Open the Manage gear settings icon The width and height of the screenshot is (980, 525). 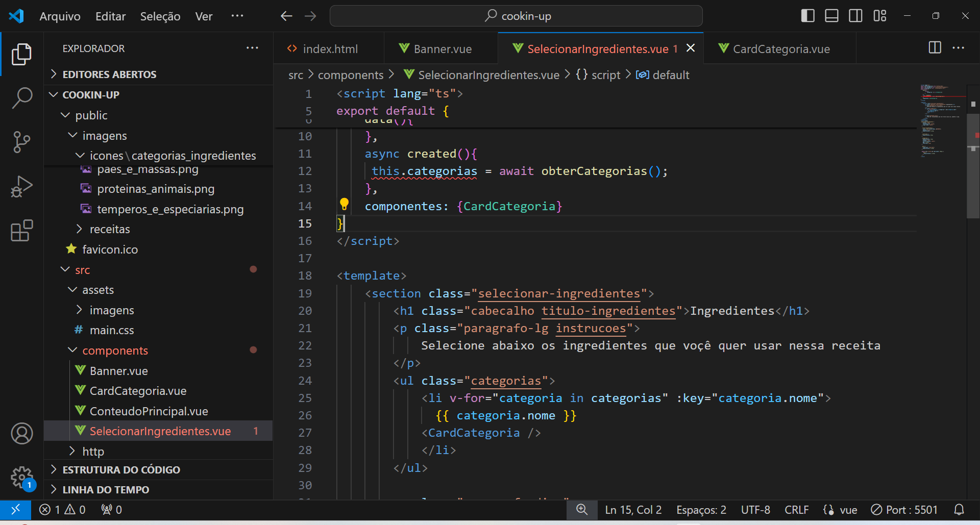pyautogui.click(x=21, y=478)
